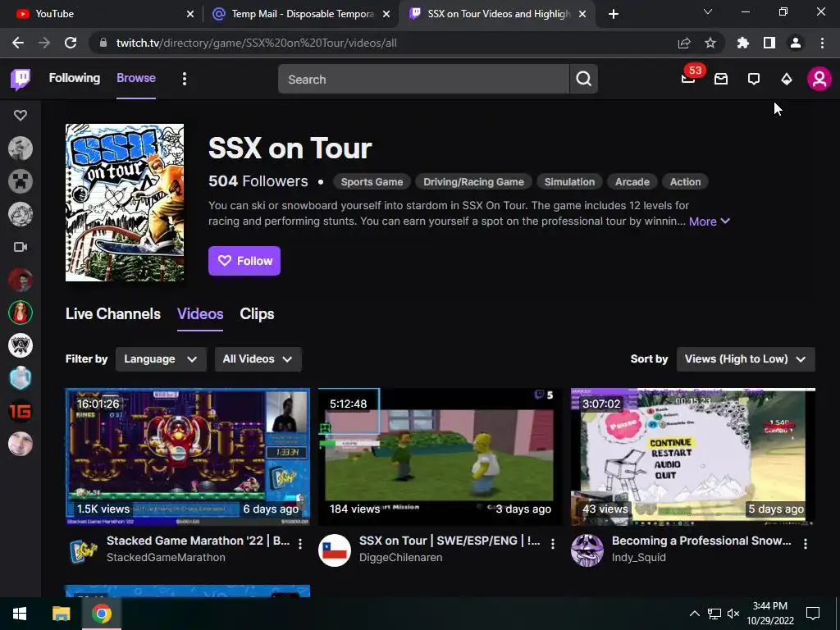The height and width of the screenshot is (630, 840).
Task: Switch to the Temp Mail browser tab
Action: pos(301,14)
